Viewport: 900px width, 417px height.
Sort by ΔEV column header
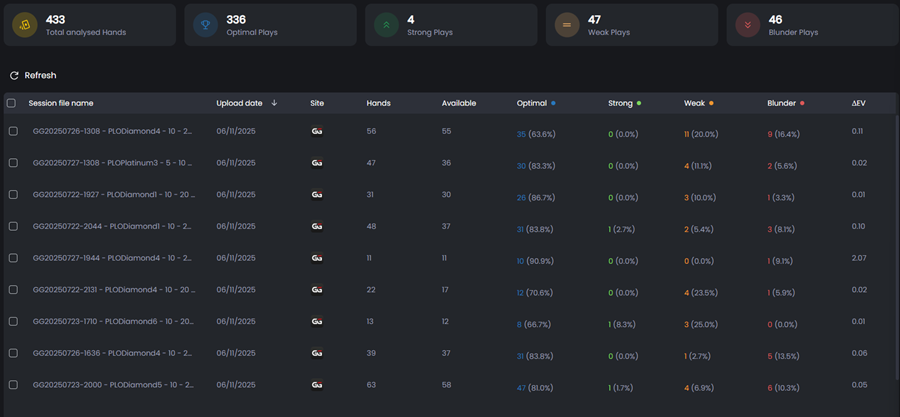coord(859,103)
